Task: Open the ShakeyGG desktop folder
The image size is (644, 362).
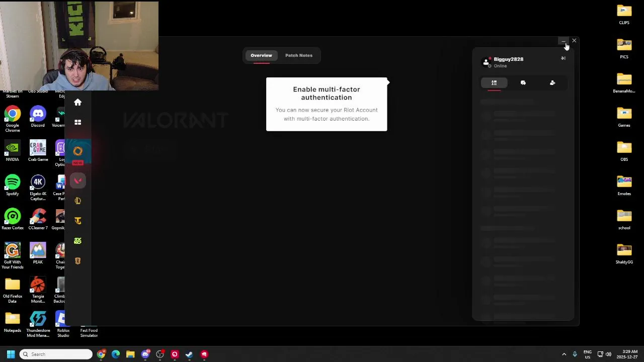Action: tap(624, 253)
